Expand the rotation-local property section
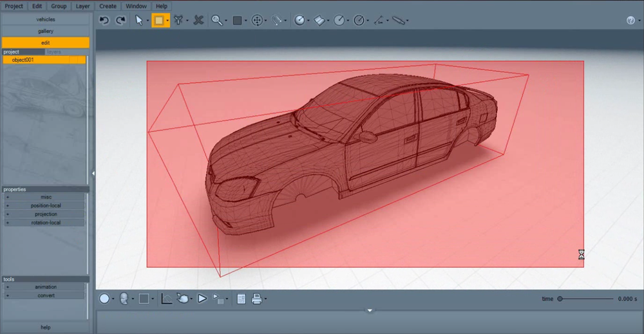 [44, 223]
